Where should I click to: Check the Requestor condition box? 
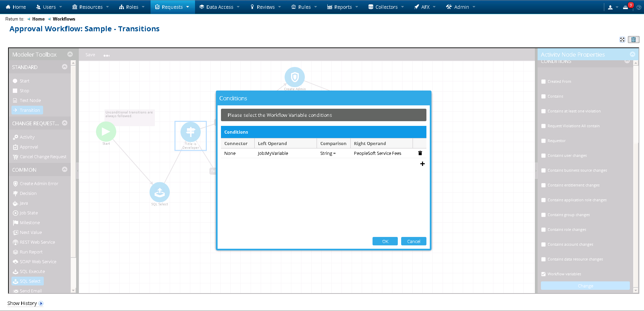[x=543, y=141]
